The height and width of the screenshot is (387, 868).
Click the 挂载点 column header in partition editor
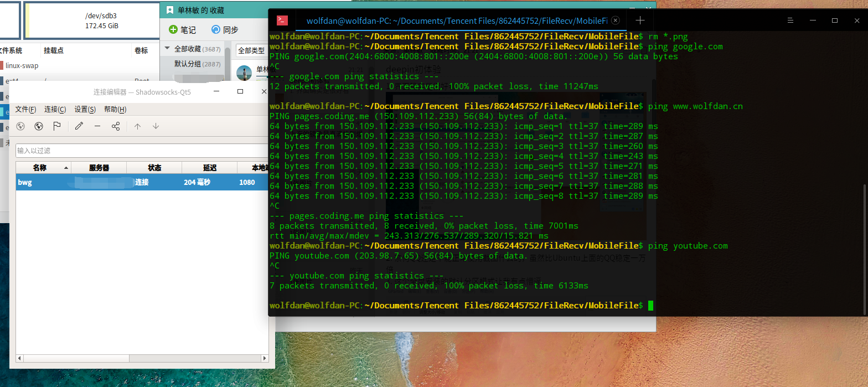pos(54,50)
